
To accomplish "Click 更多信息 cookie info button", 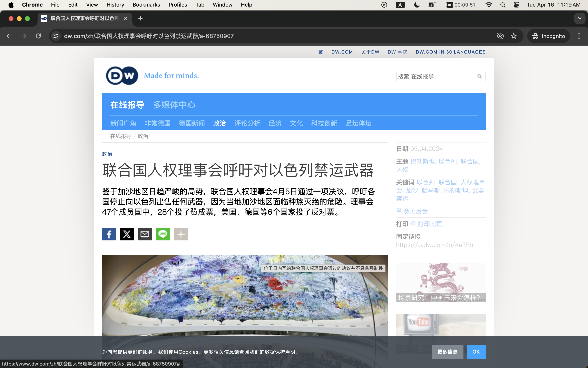I will tap(447, 352).
